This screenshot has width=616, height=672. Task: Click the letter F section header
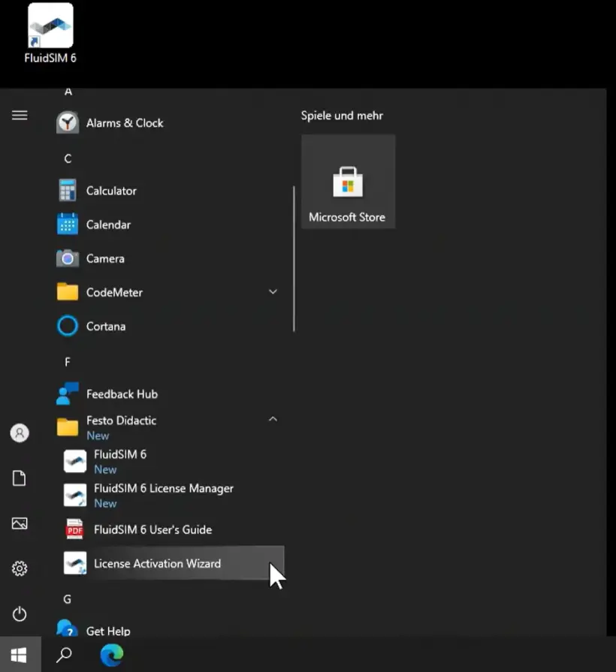coord(68,362)
